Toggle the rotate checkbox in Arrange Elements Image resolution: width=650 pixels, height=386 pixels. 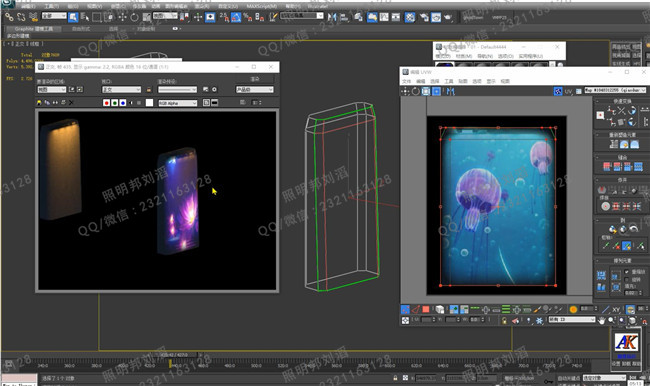click(626, 279)
